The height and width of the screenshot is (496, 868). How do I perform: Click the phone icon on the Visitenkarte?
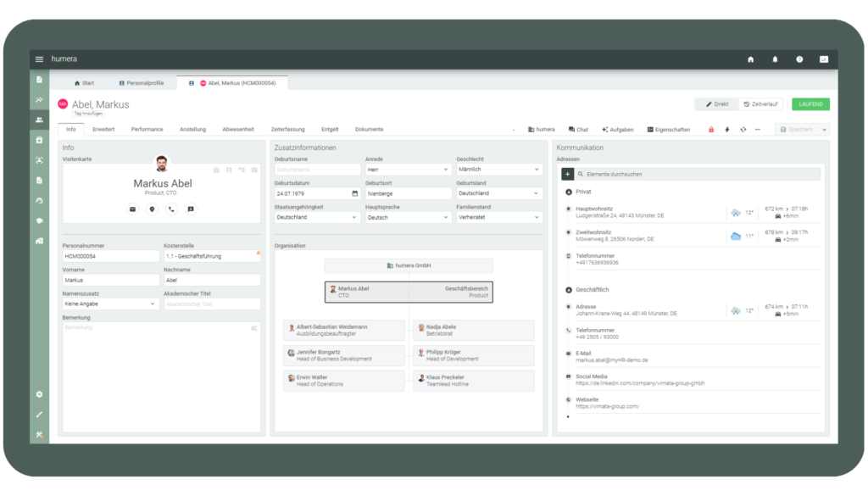coord(171,209)
